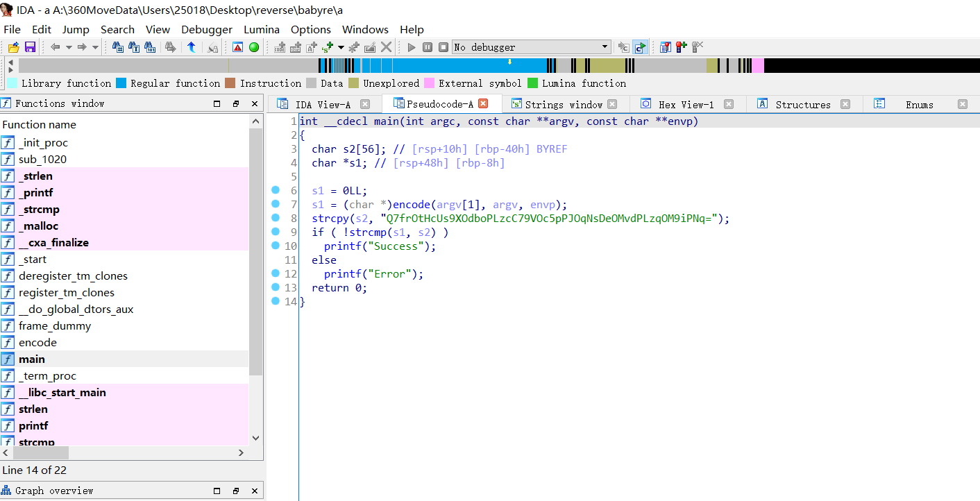
Task: Switch to the Structures tab
Action: [803, 104]
